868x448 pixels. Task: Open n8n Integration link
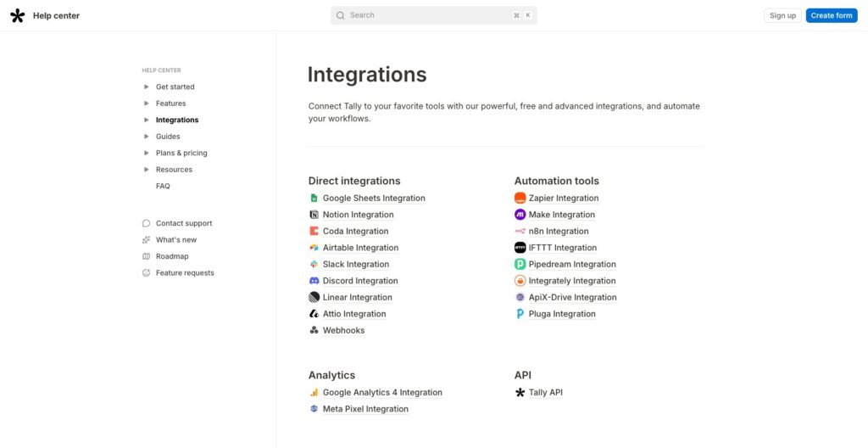point(559,231)
